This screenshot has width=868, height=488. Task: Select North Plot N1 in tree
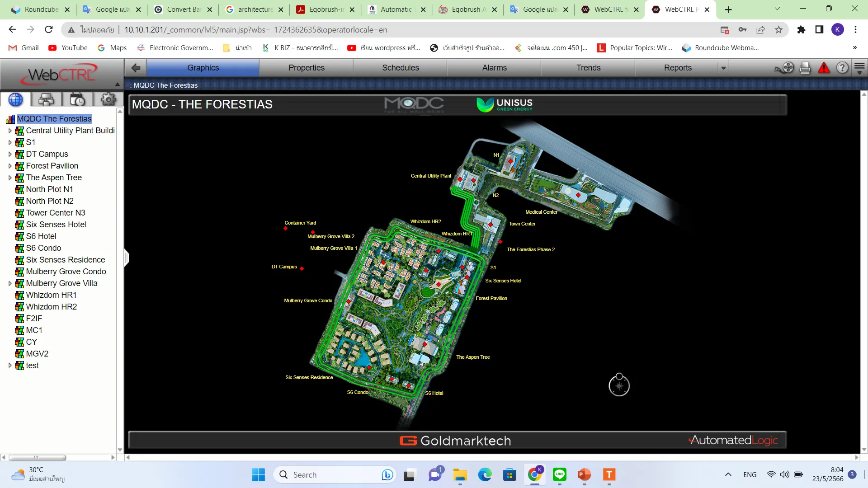point(49,189)
